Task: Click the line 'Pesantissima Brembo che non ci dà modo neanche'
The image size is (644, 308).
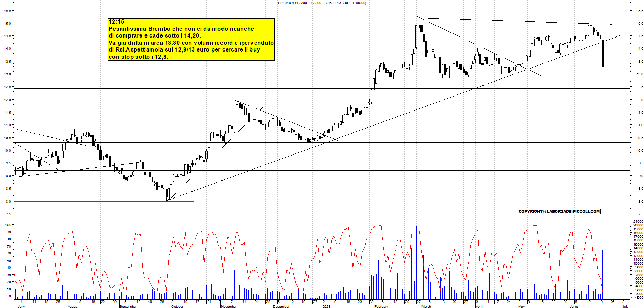Action: 181,29
